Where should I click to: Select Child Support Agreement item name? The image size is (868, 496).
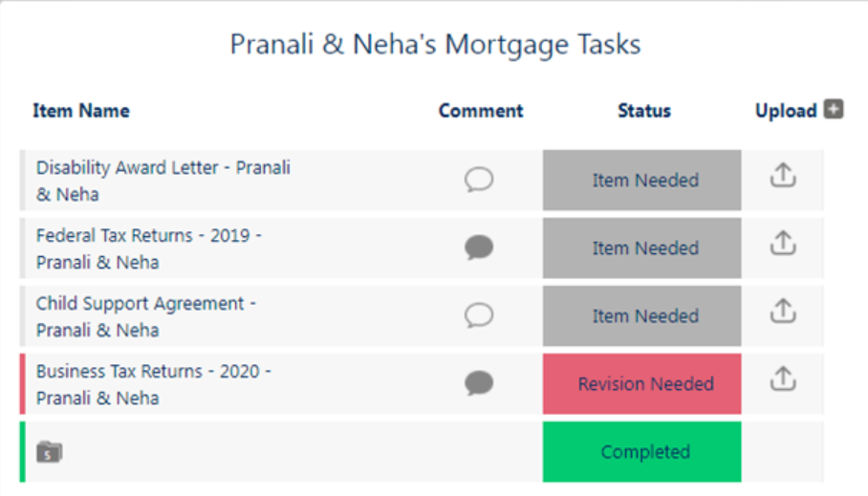pos(146,316)
